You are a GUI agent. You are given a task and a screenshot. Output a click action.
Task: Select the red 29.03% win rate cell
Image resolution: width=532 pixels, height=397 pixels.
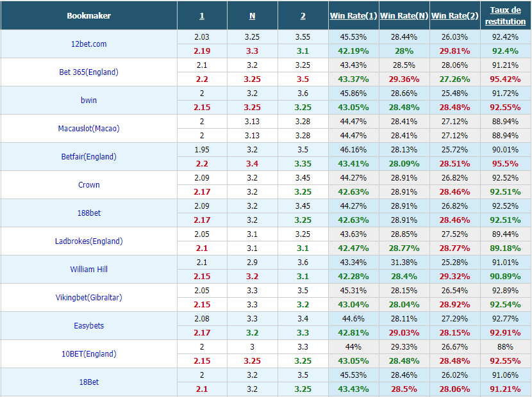tap(404, 332)
